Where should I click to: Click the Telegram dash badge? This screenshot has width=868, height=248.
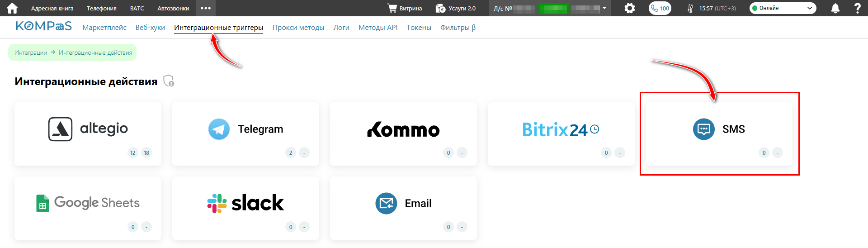pos(304,153)
